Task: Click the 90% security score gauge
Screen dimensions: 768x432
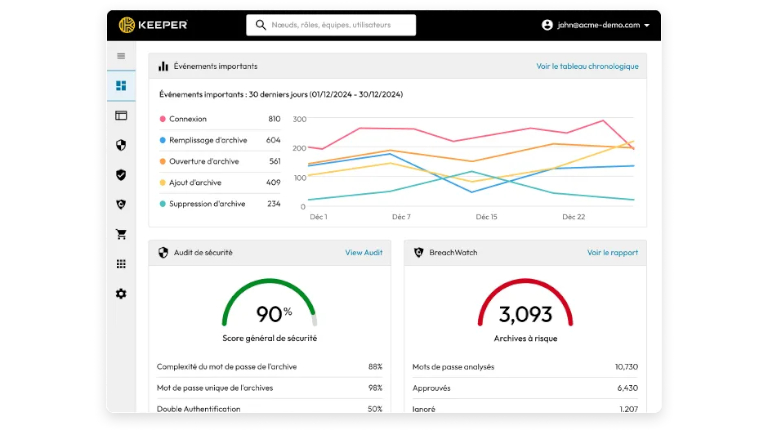Action: tap(269, 306)
